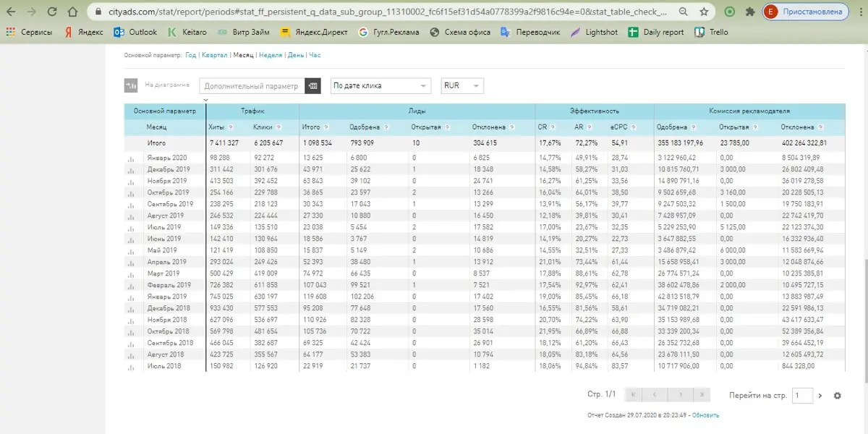Select the 'День' period option
Image resolution: width=868 pixels, height=434 pixels.
(295, 55)
